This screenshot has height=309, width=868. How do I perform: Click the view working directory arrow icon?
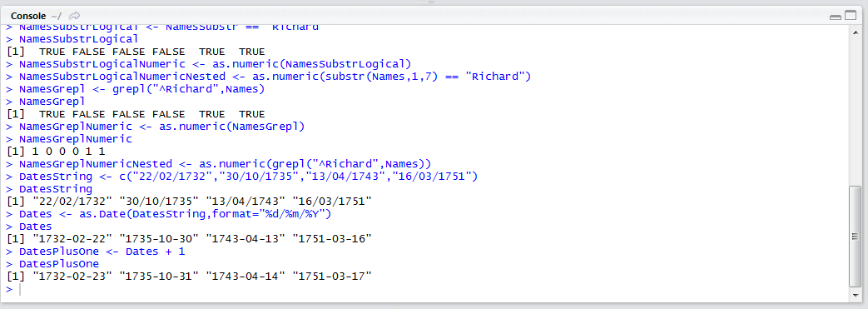(75, 16)
